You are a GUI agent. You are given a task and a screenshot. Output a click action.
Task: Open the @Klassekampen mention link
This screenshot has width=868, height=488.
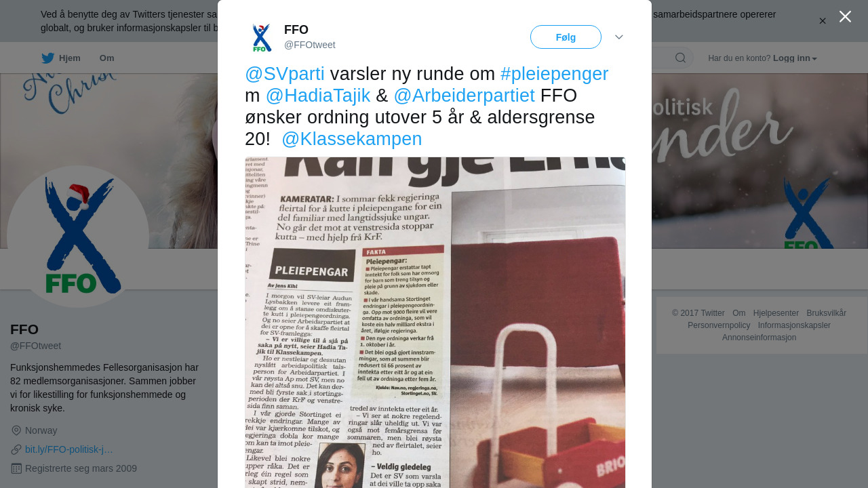(352, 139)
